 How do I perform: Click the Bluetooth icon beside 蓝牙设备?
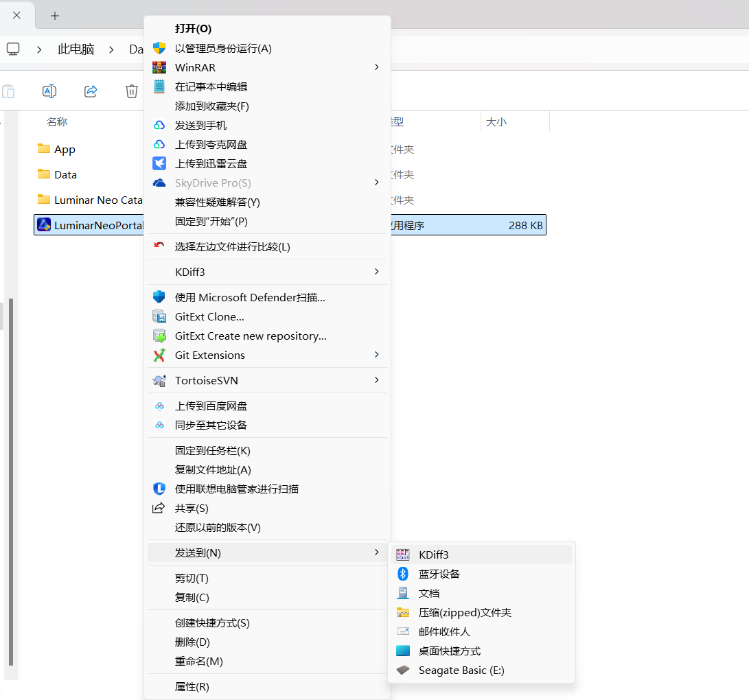pyautogui.click(x=403, y=574)
